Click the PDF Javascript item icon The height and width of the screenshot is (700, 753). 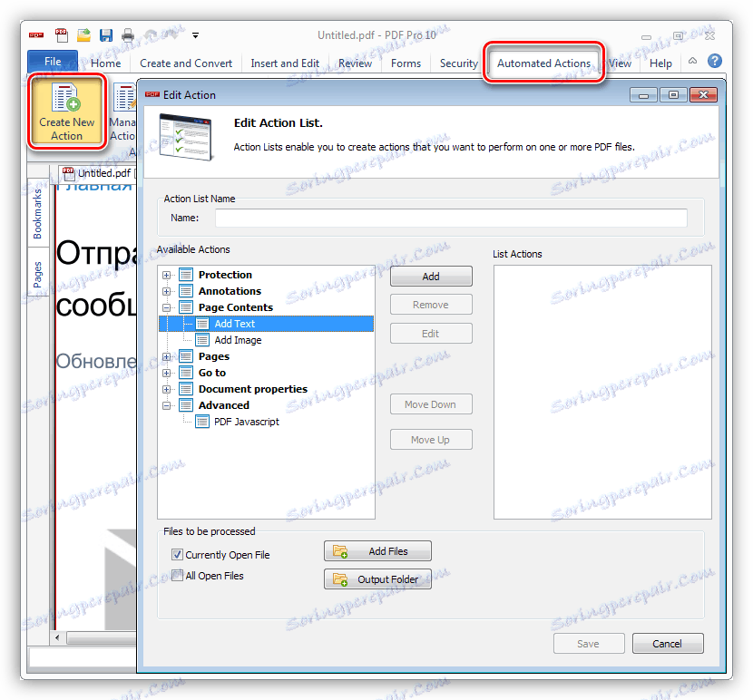tap(202, 422)
